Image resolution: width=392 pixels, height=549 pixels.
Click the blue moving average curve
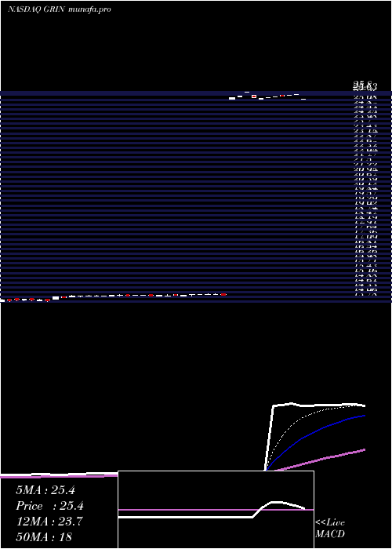tap(315, 431)
